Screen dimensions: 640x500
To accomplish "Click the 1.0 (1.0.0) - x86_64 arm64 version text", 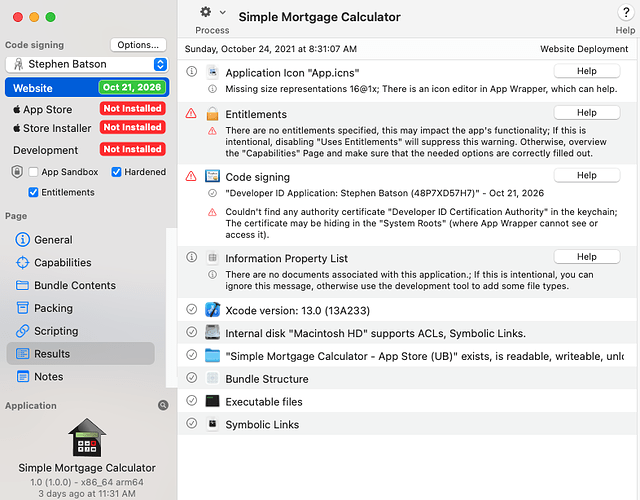I will coord(87,482).
